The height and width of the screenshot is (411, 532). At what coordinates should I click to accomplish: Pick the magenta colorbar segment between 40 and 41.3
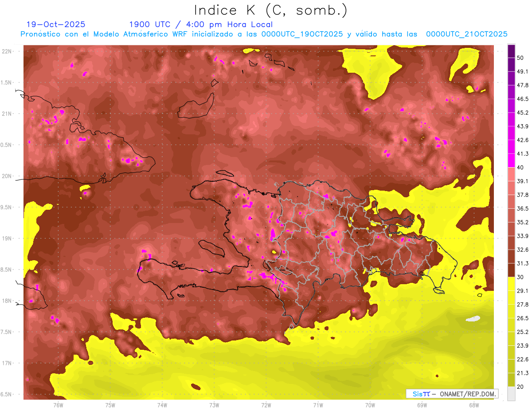[511, 160]
